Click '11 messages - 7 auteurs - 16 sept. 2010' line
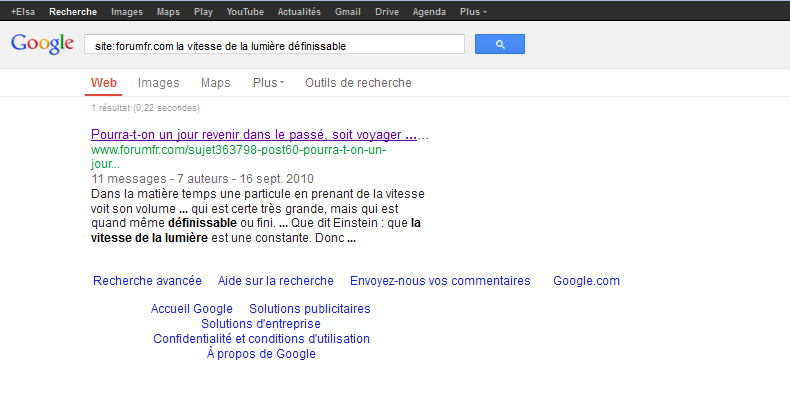 click(x=203, y=179)
